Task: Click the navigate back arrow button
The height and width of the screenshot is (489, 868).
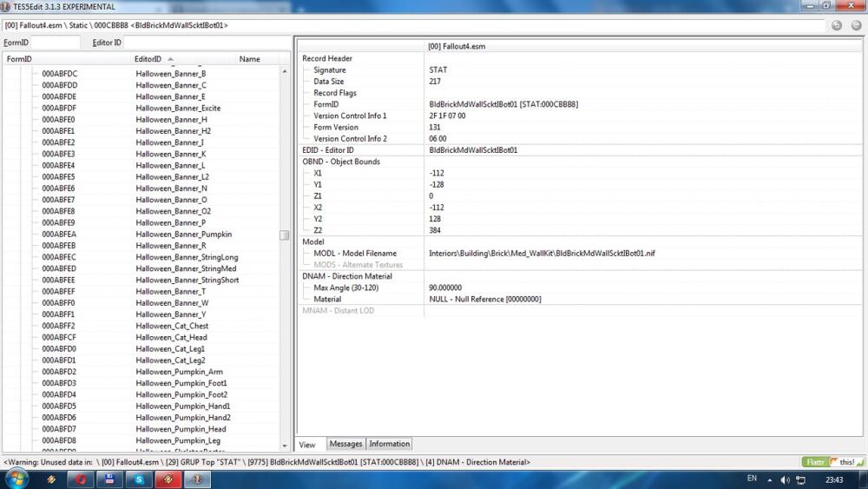Action: 837,25
